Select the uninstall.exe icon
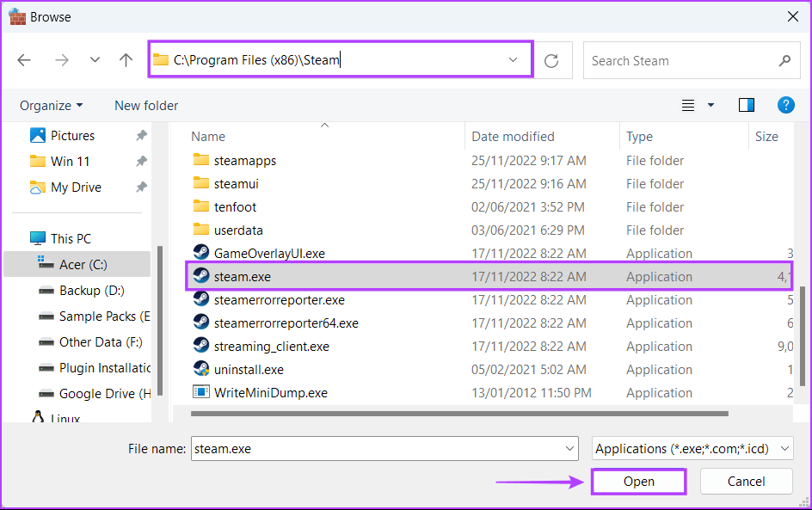This screenshot has height=510, width=812. pyautogui.click(x=201, y=369)
